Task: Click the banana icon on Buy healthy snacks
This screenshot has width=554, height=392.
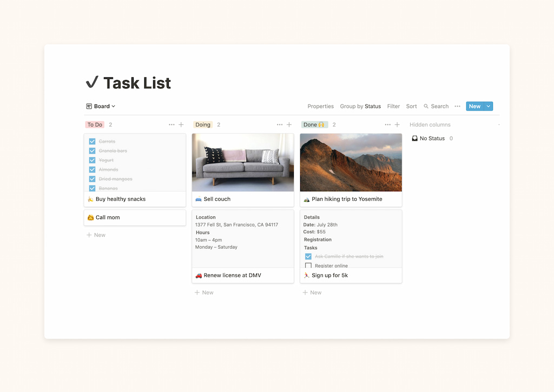Action: coord(90,199)
